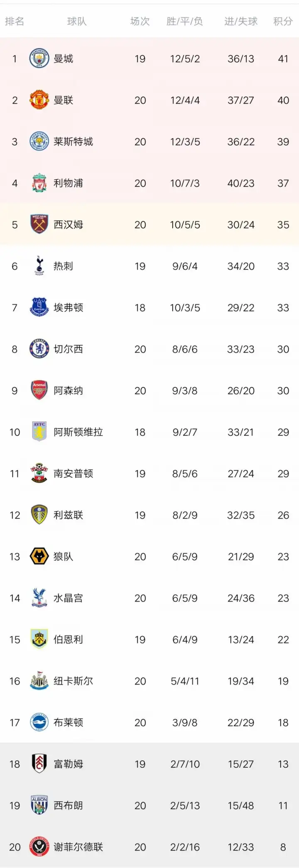Click the 积分 column header
299x868 pixels.
(x=283, y=21)
